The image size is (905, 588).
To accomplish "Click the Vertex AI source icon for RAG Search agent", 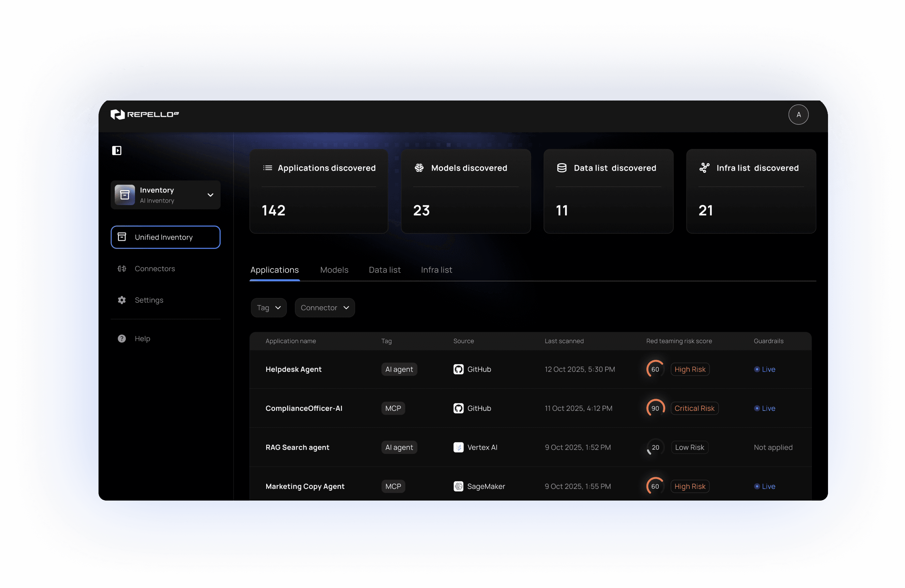I will [458, 447].
